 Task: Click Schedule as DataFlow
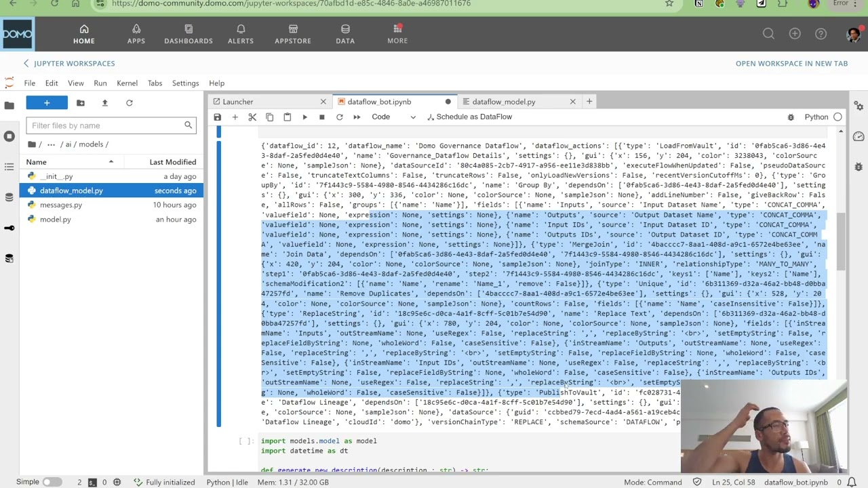[x=469, y=117]
